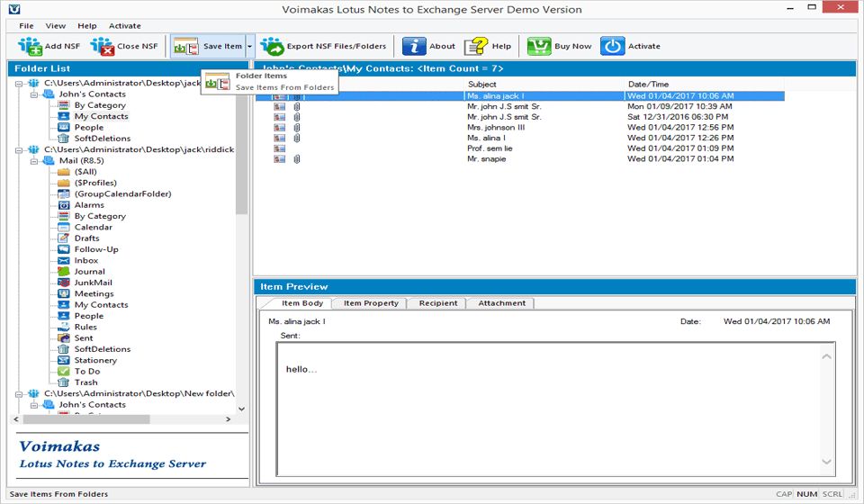The image size is (864, 504).
Task: Select the Mr. snapie contact row
Action: (520, 158)
